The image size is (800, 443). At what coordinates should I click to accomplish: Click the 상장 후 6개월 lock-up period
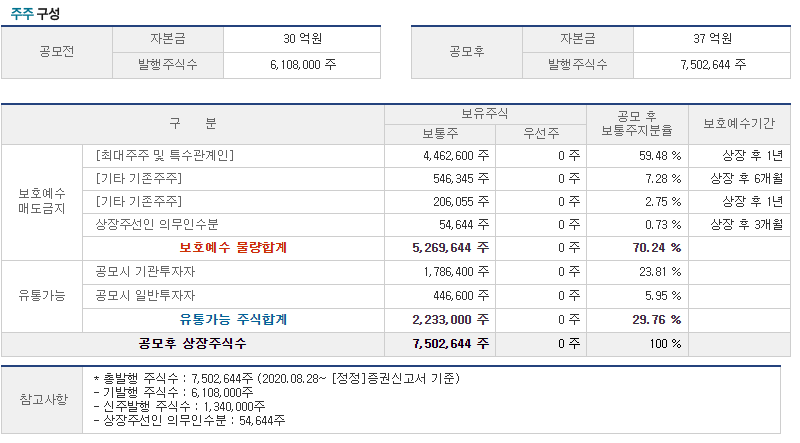(x=746, y=179)
